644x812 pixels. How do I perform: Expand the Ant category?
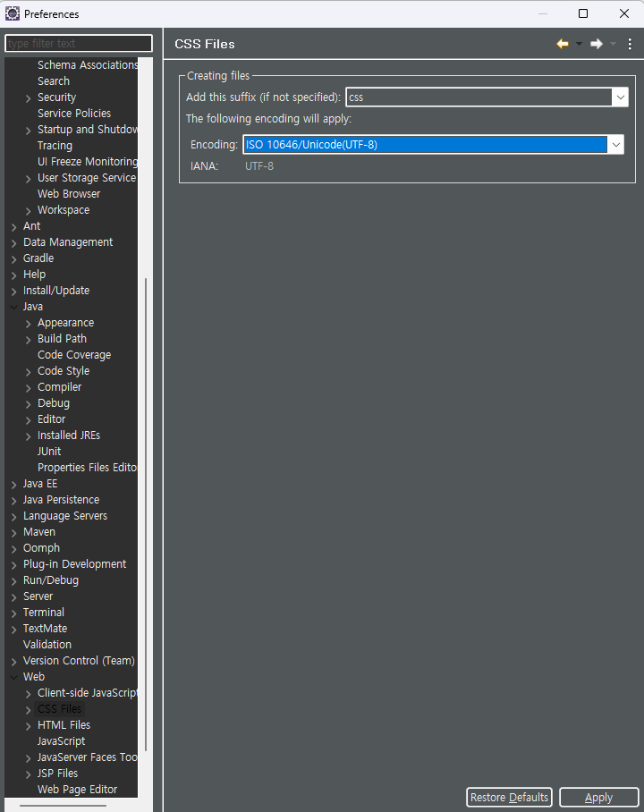click(14, 227)
